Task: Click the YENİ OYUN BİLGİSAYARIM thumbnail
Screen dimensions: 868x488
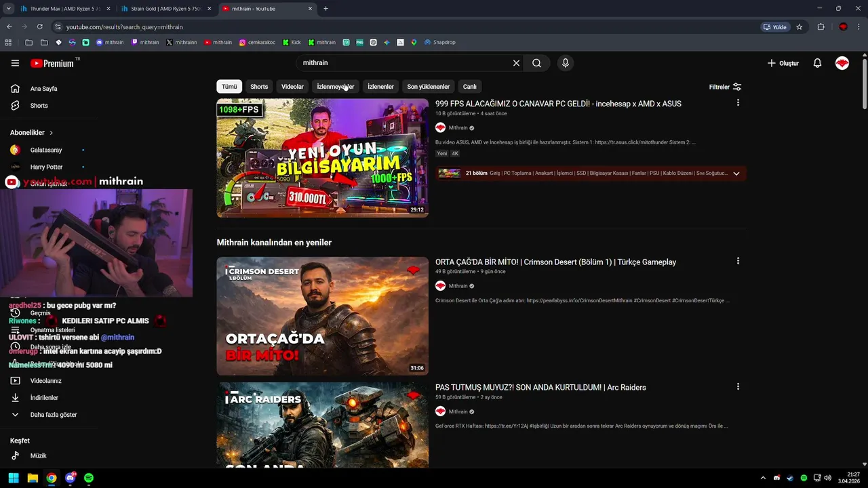Action: [x=322, y=158]
